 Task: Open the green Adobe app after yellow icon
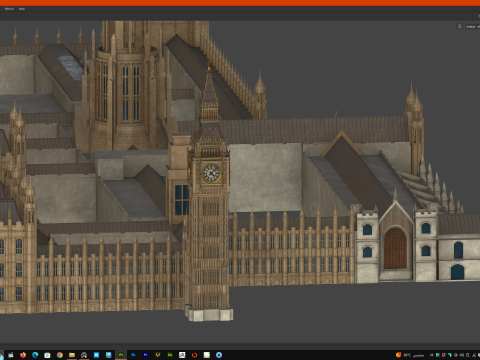pos(170,355)
